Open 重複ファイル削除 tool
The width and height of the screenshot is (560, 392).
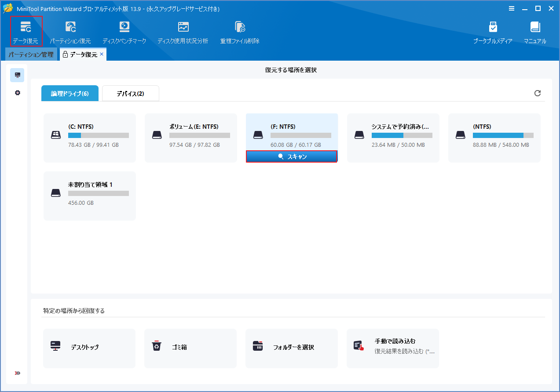[x=240, y=32]
